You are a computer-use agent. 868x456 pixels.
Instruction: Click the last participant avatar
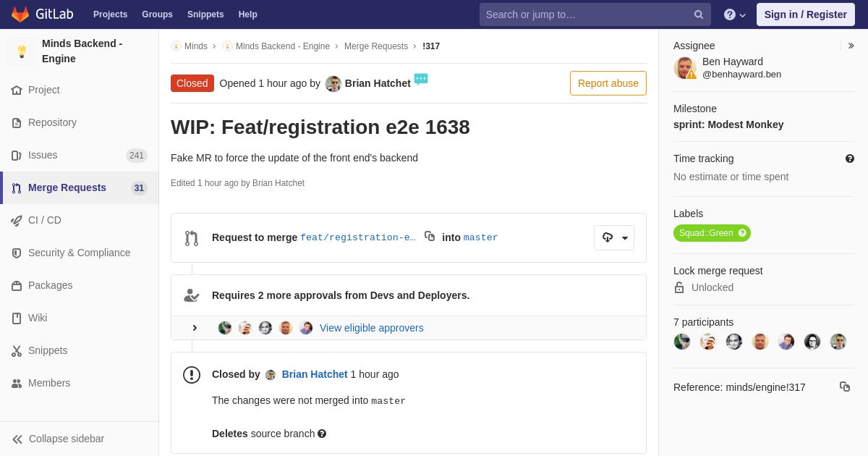[838, 342]
